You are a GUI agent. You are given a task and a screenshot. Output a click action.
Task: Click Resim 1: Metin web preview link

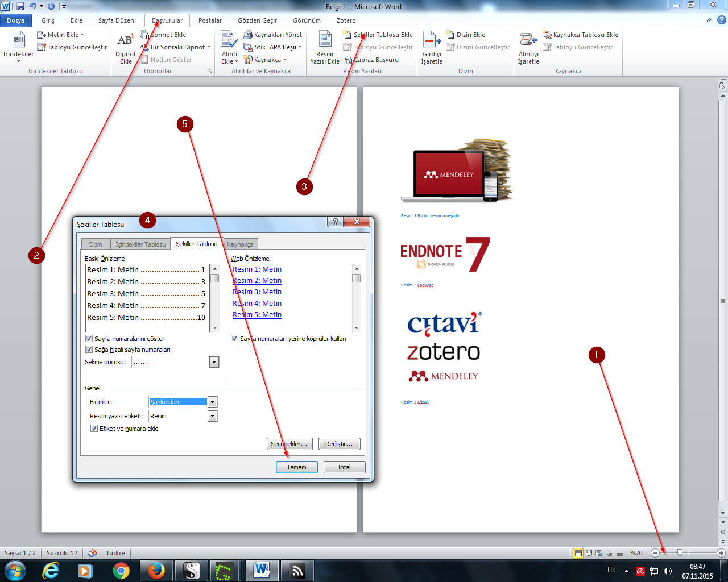click(257, 269)
